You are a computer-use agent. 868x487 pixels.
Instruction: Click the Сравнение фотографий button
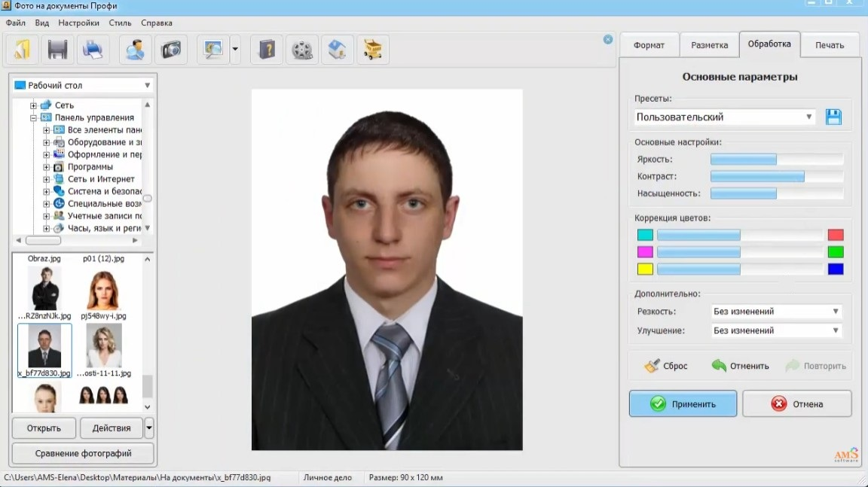[83, 453]
